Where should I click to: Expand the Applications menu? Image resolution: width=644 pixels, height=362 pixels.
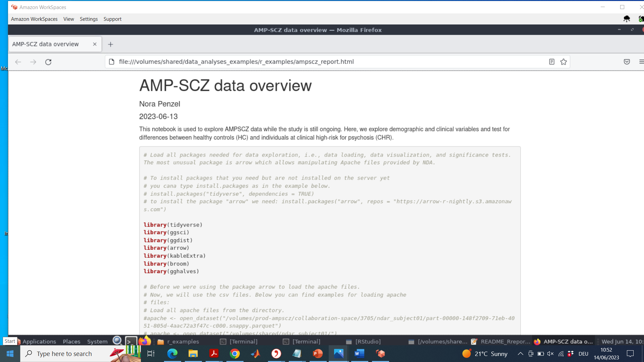pos(39,341)
